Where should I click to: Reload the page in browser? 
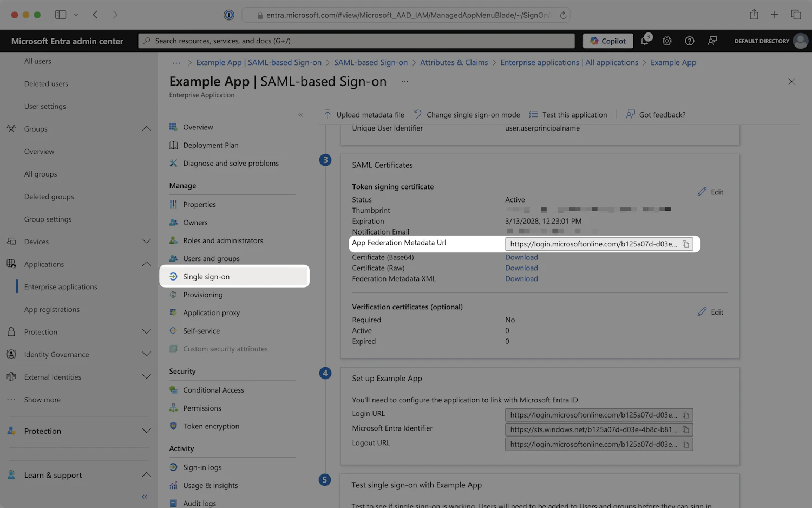(563, 15)
